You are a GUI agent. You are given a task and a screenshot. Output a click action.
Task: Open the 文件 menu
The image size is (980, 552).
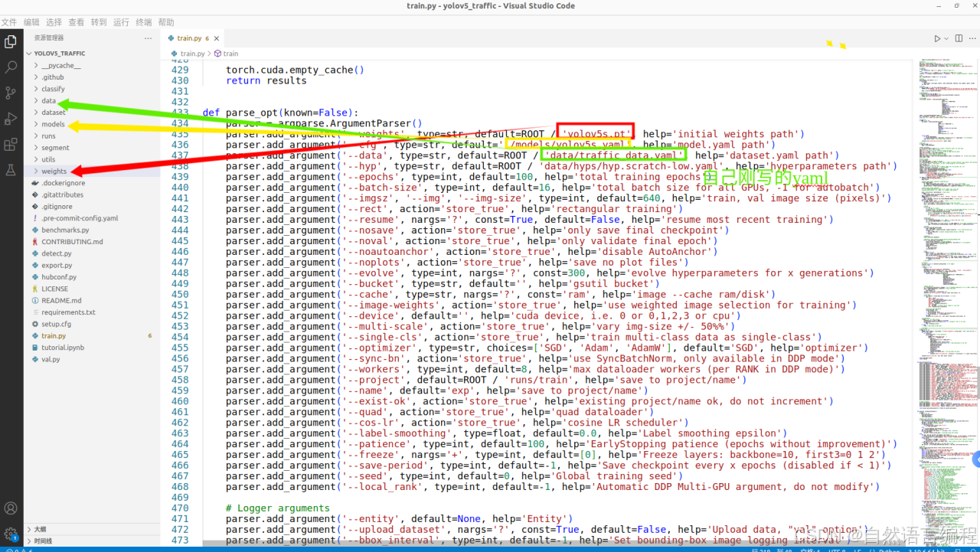(x=9, y=22)
